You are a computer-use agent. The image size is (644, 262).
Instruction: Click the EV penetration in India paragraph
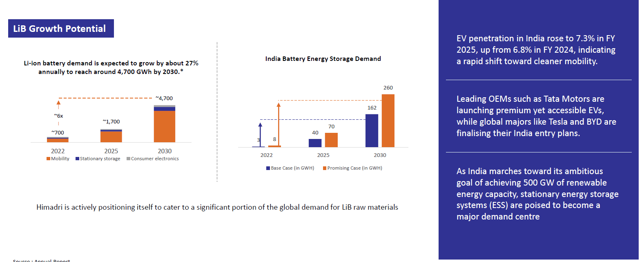[536, 50]
